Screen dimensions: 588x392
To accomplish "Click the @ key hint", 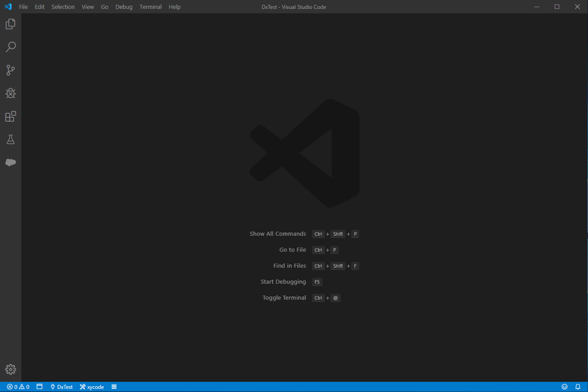I will click(x=336, y=298).
